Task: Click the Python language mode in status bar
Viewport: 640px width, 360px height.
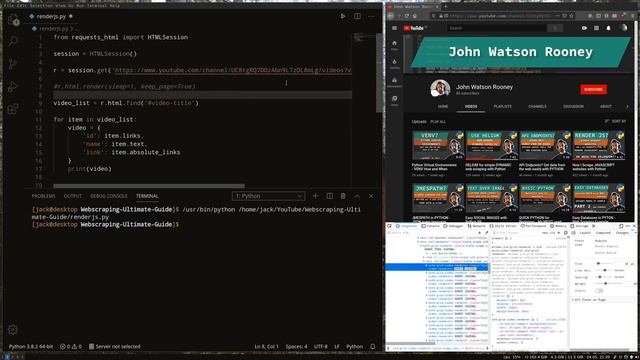Action: (x=354, y=347)
